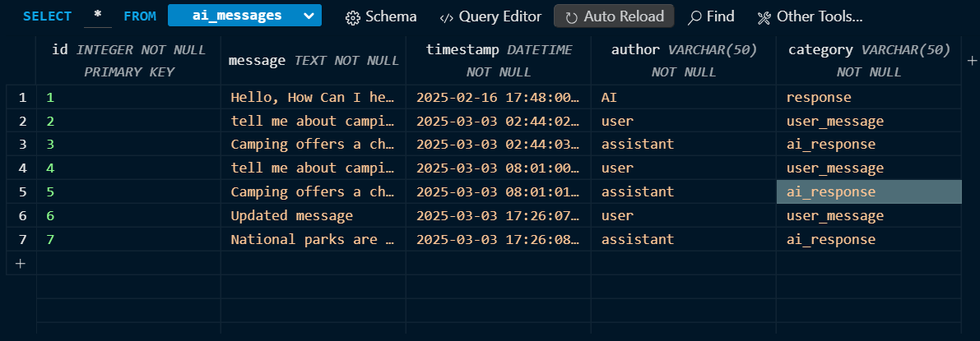Click the timestamp column header
980x341 pixels.
pyautogui.click(x=498, y=60)
